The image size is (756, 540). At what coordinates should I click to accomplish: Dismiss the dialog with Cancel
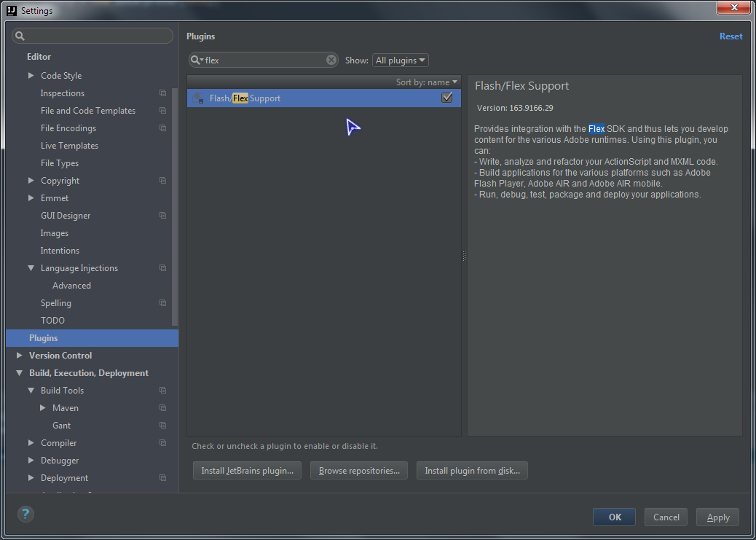666,517
